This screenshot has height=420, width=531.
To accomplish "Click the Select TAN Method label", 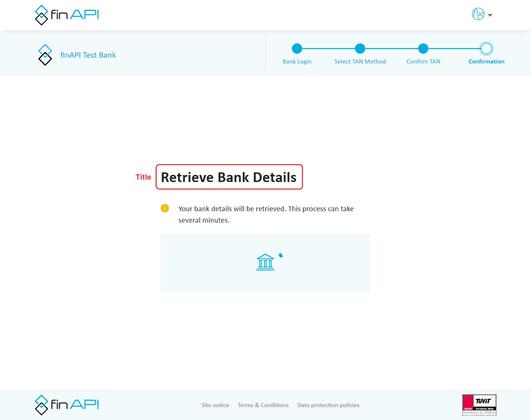I will point(360,61).
